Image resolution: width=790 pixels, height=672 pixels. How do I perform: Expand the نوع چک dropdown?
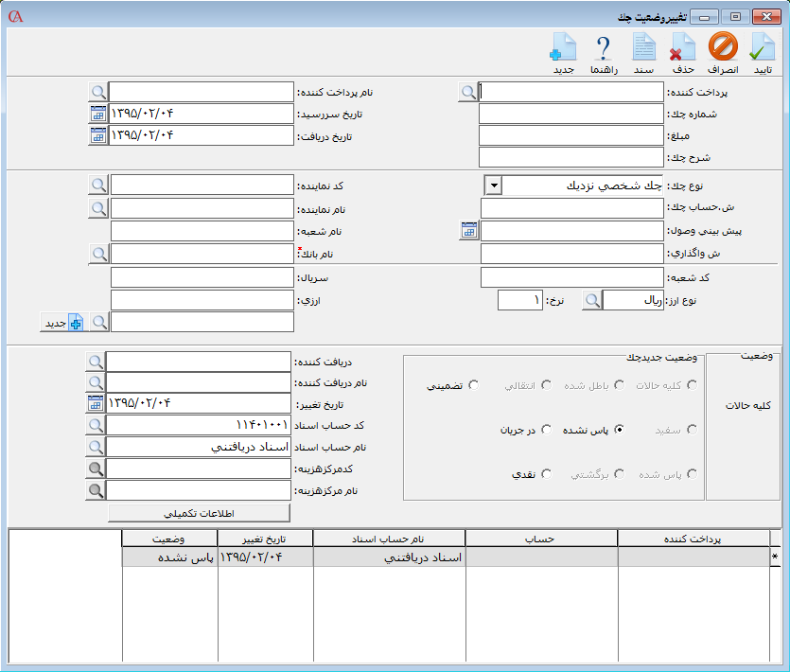[493, 185]
